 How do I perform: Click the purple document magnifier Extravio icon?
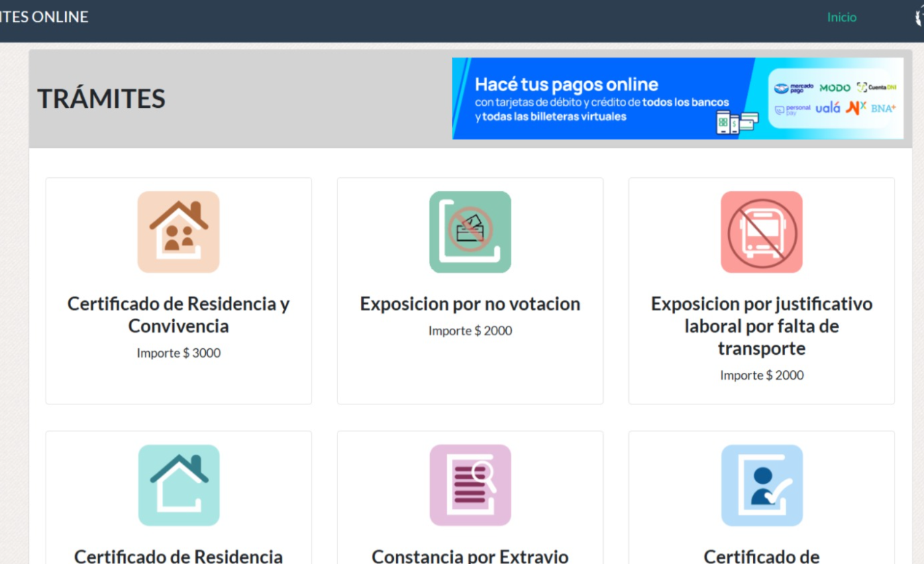(470, 485)
